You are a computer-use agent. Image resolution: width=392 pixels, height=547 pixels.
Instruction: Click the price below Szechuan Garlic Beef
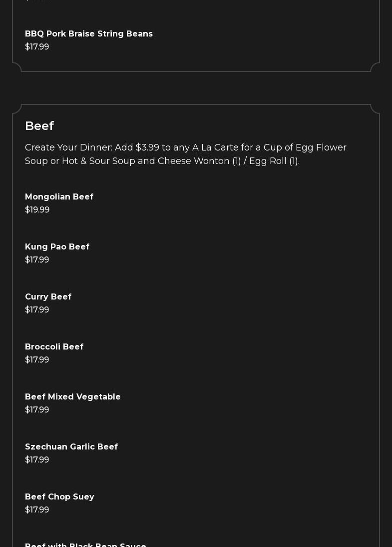click(37, 459)
